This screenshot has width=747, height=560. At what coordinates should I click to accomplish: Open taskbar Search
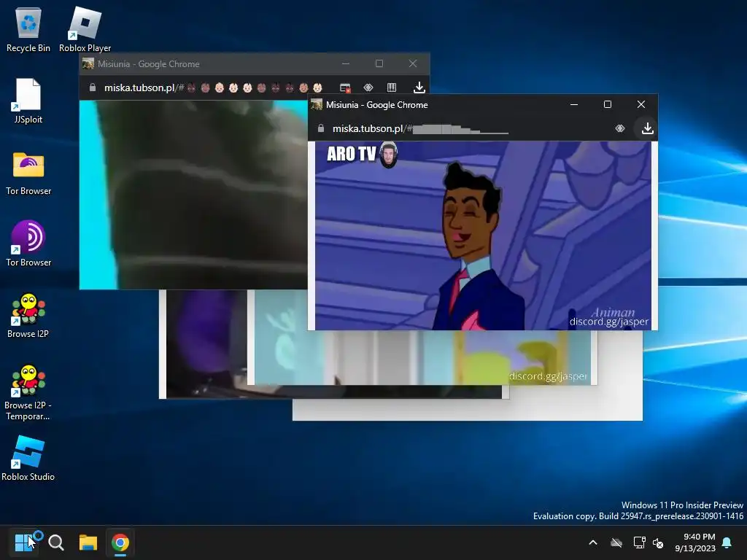click(x=56, y=542)
